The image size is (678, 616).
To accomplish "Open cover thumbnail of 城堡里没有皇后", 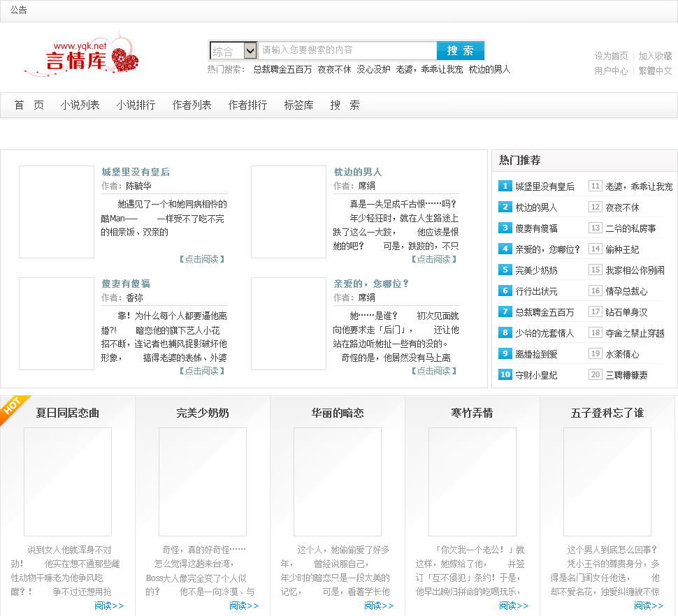I will click(x=57, y=212).
